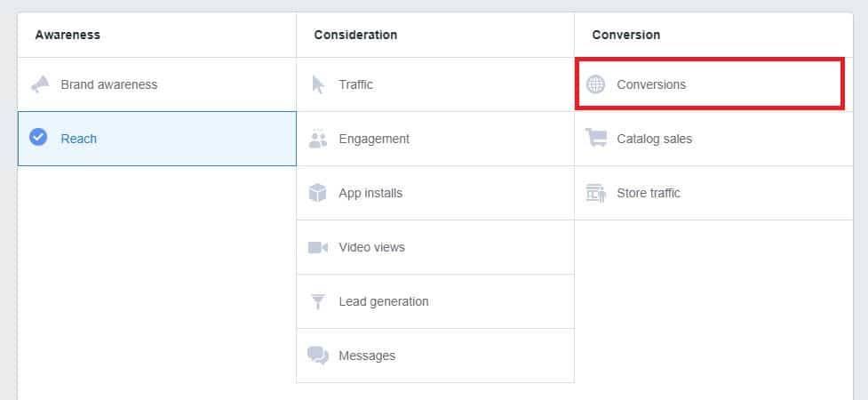Choose the Messages text label

(367, 356)
